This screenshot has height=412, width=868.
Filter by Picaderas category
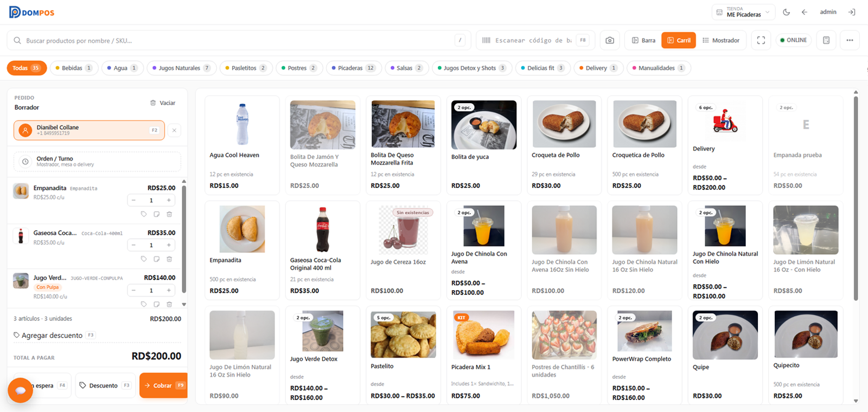tap(353, 68)
